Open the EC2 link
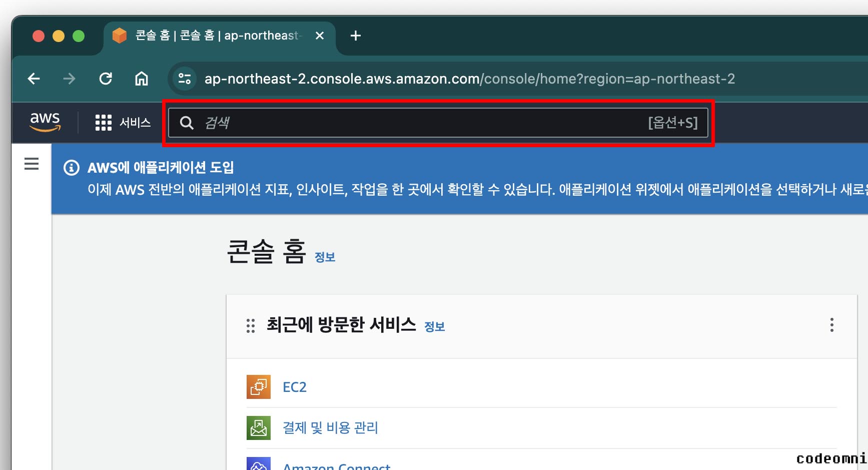This screenshot has height=470, width=868. pos(295,387)
